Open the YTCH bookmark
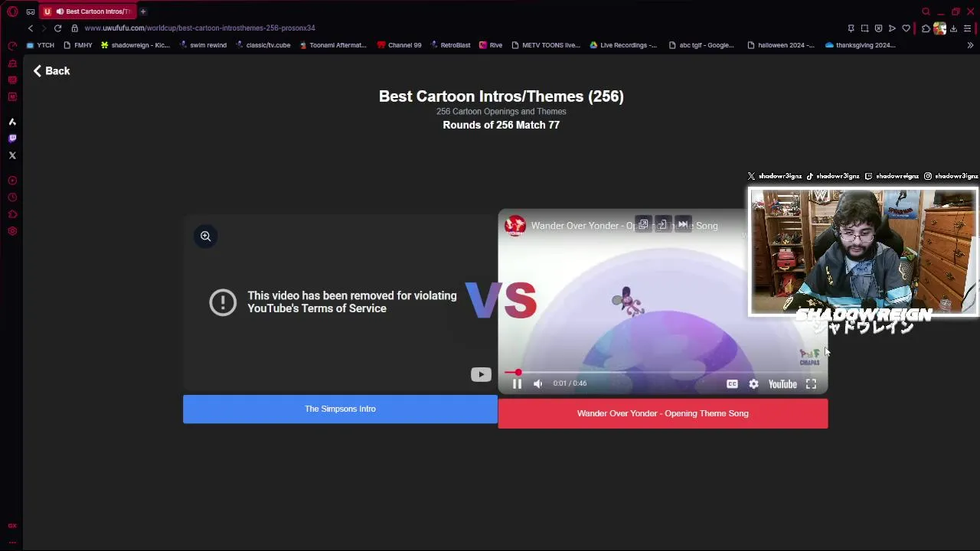 click(x=40, y=45)
